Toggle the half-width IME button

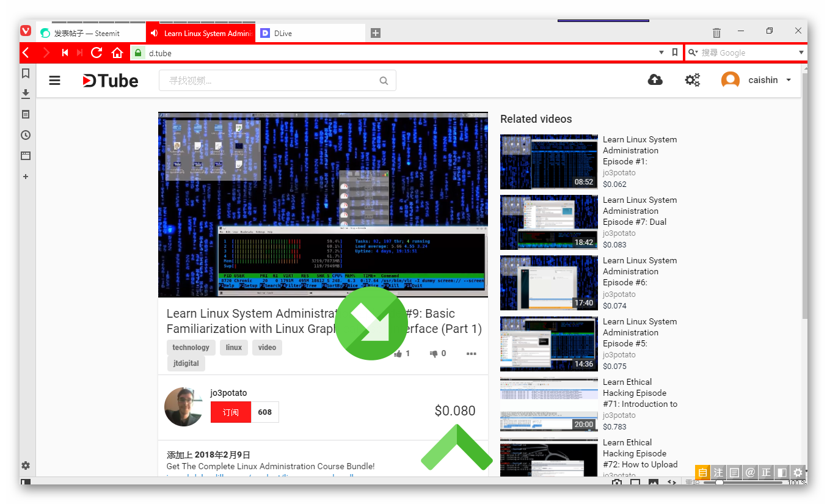[782, 472]
